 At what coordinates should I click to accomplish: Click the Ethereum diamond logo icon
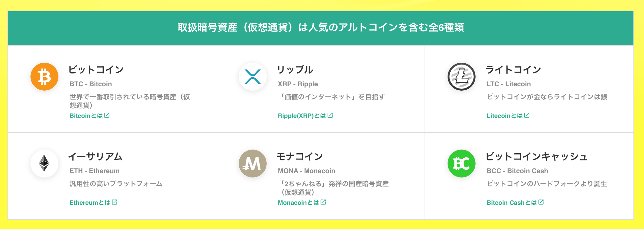(x=44, y=163)
